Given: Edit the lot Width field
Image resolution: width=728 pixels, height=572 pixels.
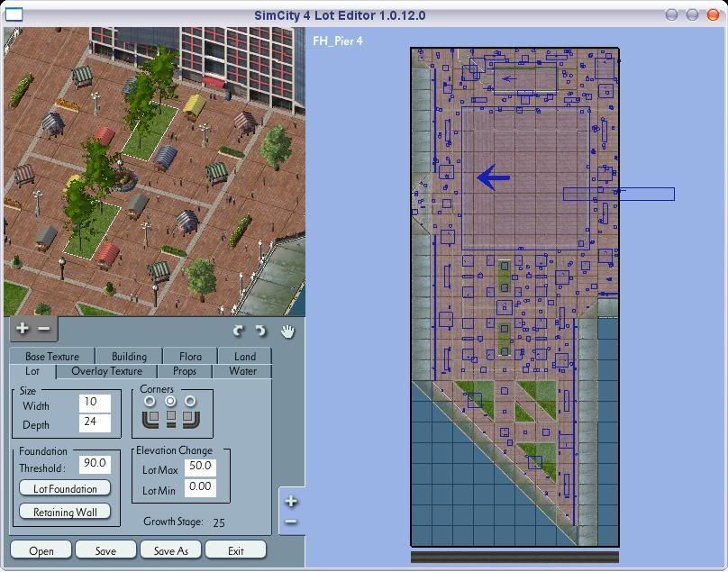Looking at the screenshot, I should (x=95, y=402).
